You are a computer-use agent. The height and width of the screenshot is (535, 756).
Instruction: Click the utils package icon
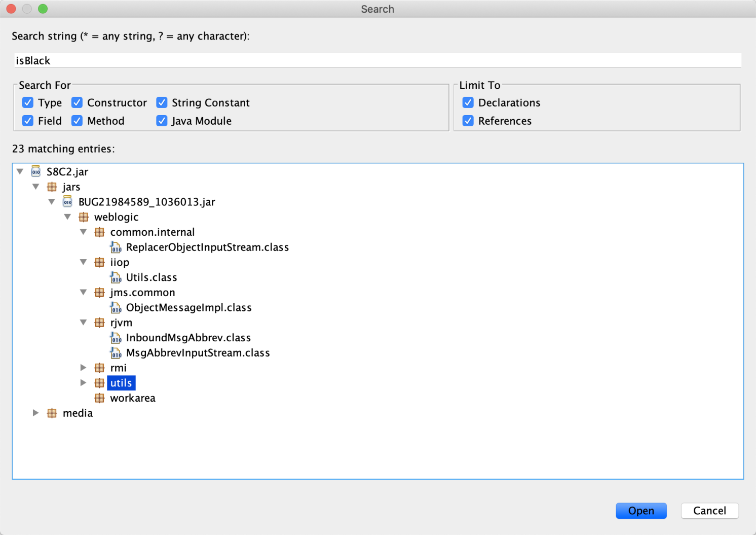coord(99,383)
